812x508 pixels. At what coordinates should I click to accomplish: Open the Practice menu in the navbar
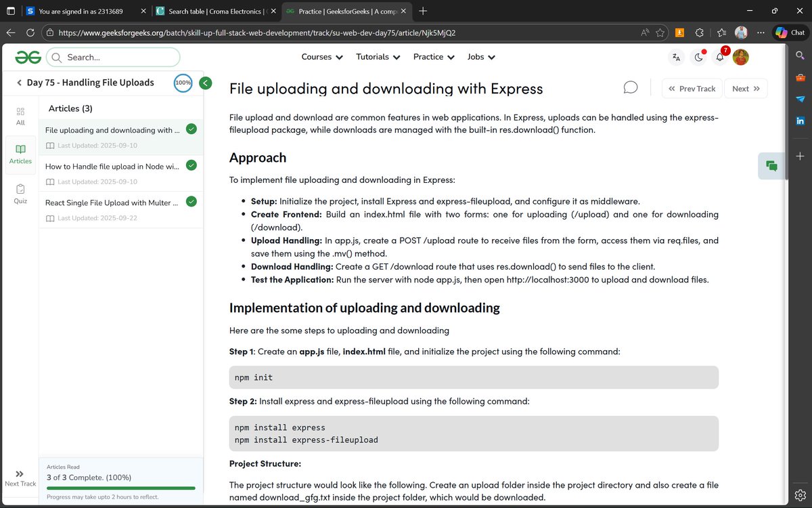433,57
